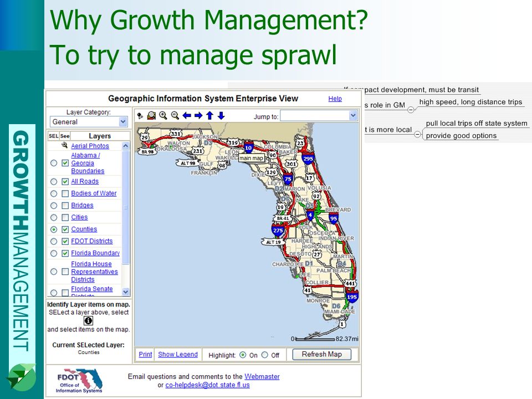Click layers list scroll down arrow

click(x=126, y=292)
